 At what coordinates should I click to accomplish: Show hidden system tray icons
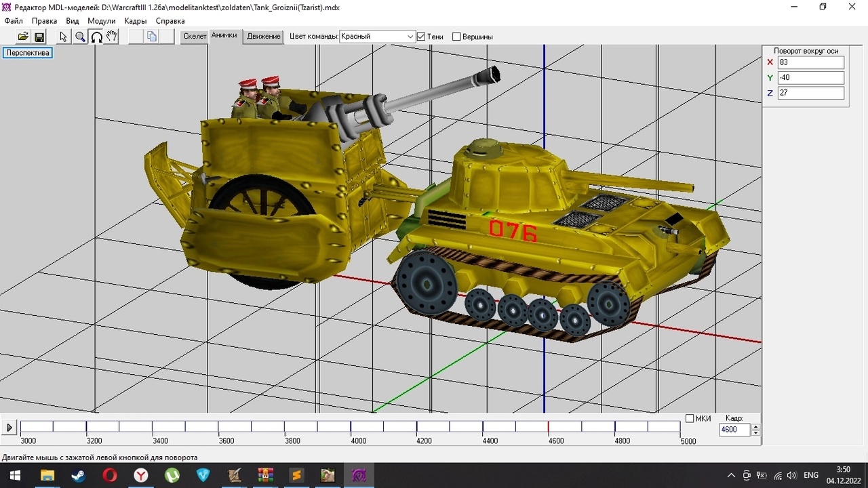pos(731,475)
